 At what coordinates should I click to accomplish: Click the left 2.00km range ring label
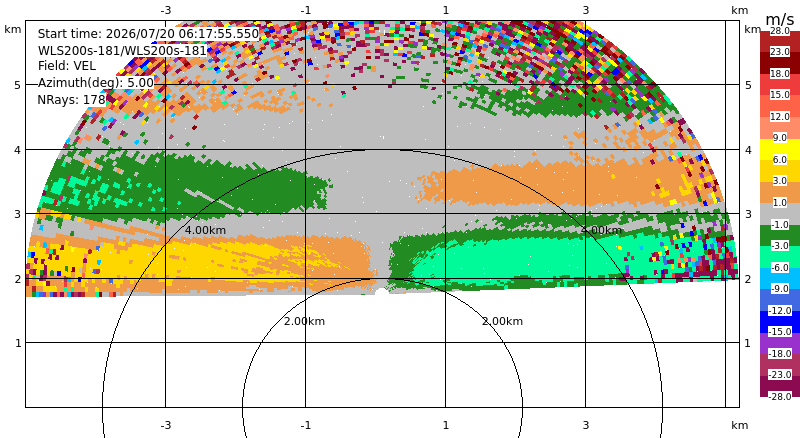coord(305,321)
